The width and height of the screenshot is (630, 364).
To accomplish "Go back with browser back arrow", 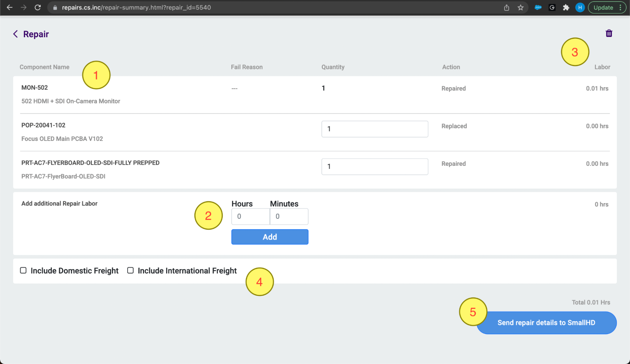I will (9, 8).
